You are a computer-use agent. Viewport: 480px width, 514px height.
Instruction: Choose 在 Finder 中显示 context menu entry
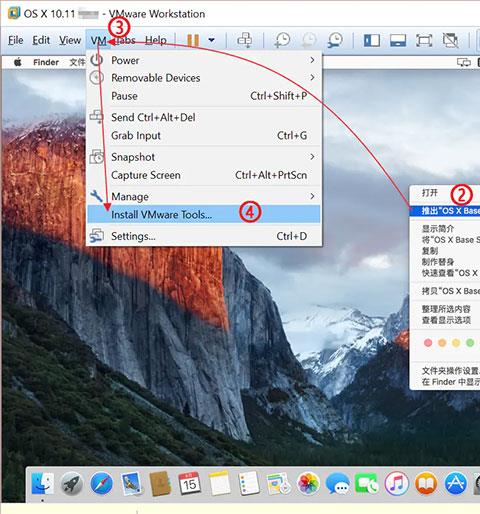pyautogui.click(x=451, y=382)
